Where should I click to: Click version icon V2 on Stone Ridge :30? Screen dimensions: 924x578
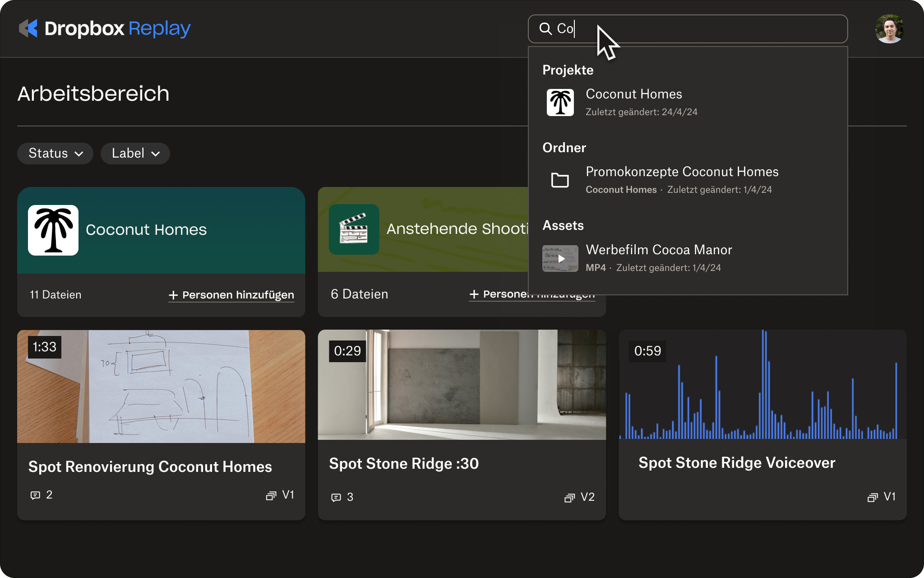pos(569,498)
